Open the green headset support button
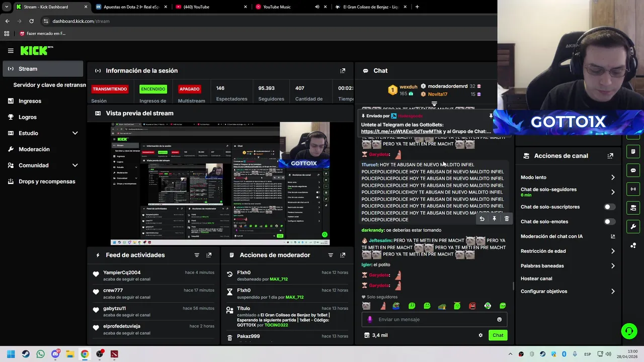644x362 pixels. (629, 331)
